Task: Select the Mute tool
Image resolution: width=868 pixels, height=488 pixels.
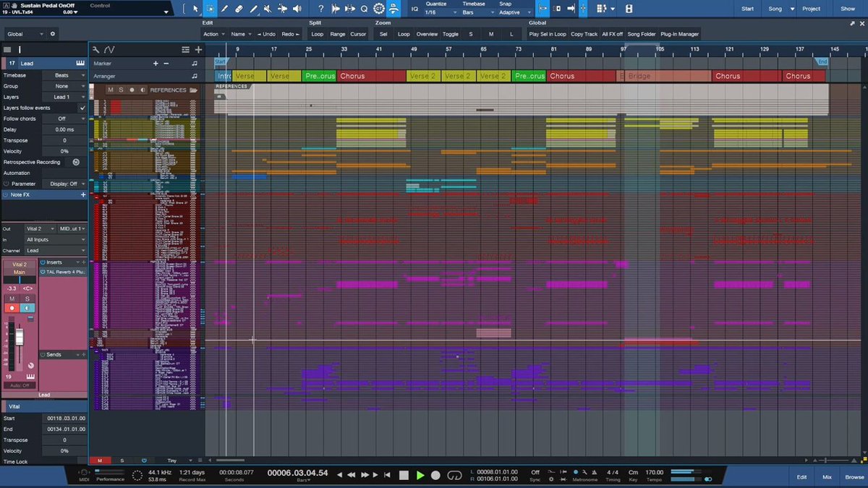Action: 268,9
